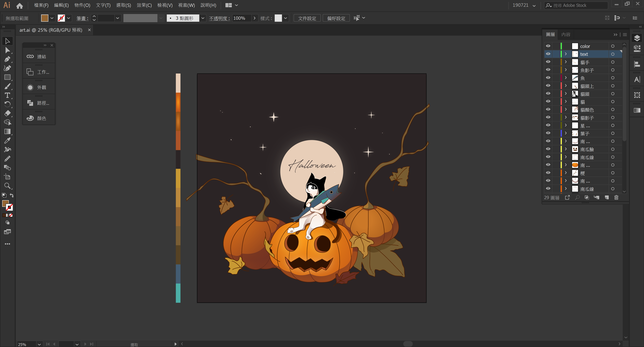Click the 偏好設定 button
The image size is (644, 347).
(x=336, y=18)
